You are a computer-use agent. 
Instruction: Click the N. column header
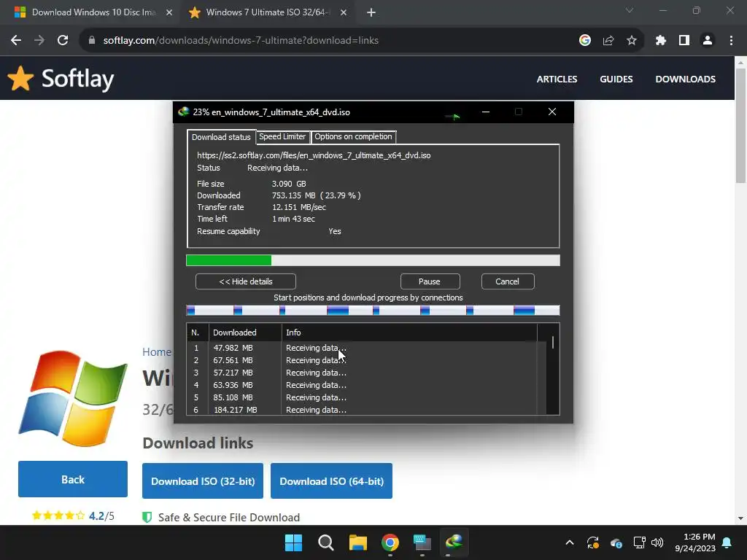pyautogui.click(x=198, y=332)
